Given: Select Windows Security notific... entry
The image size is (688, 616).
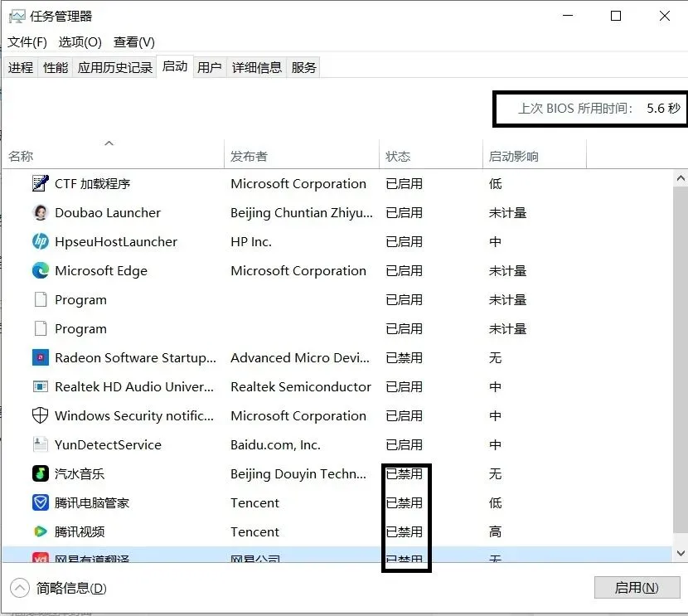Looking at the screenshot, I should pos(133,415).
